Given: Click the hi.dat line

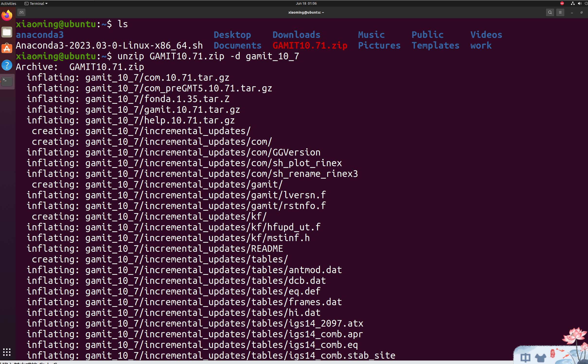Looking at the screenshot, I should (174, 313).
